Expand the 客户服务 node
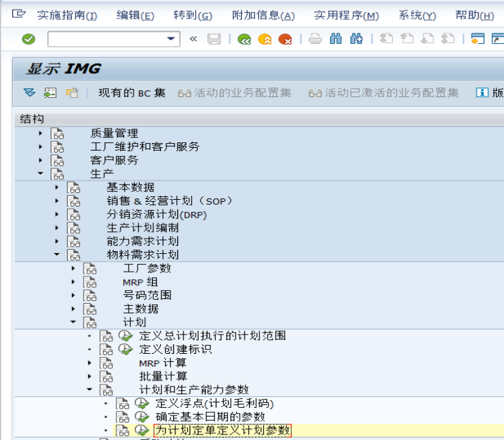Screen dimensions: 504x440 [x=40, y=160]
